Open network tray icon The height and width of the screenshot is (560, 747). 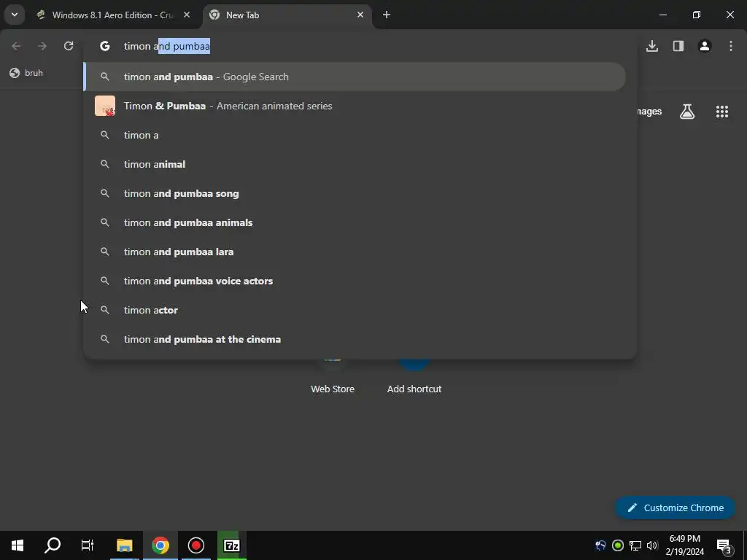635,545
